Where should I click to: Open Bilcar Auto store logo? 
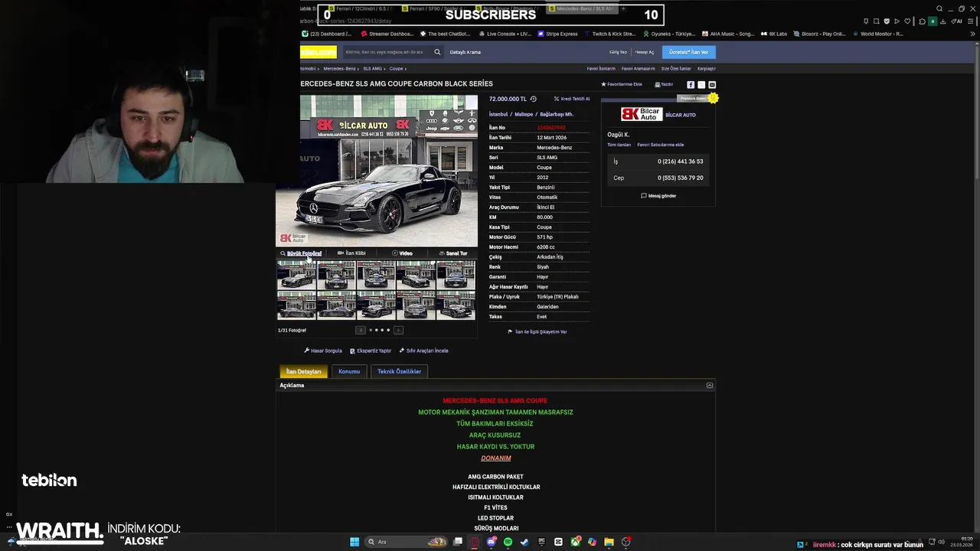point(641,114)
